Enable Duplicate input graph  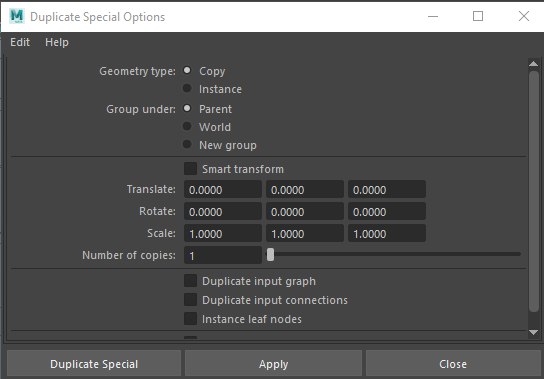(x=190, y=281)
